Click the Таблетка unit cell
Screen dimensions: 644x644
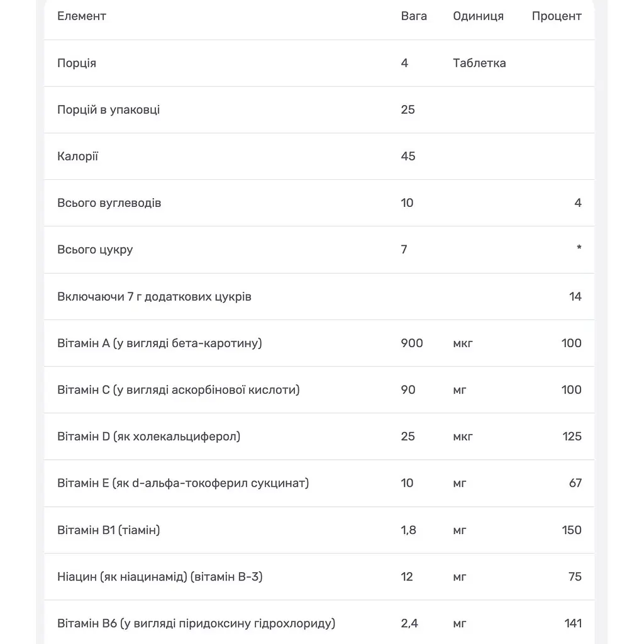(x=479, y=64)
